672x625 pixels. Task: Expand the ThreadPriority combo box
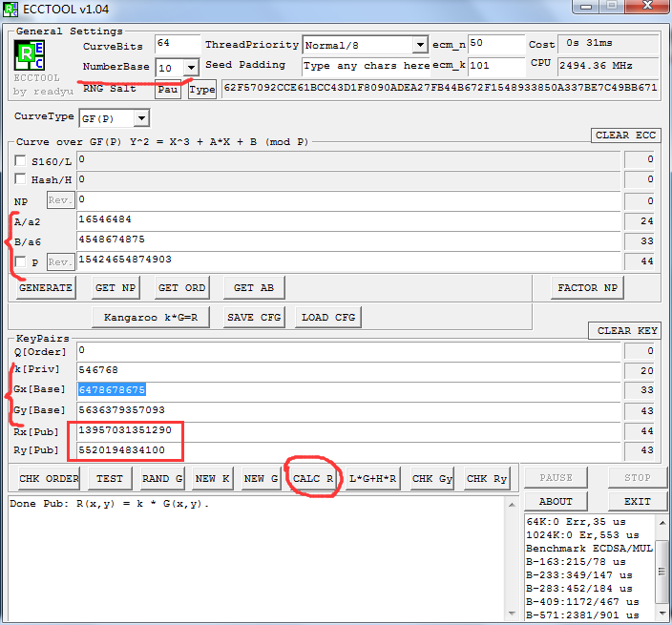click(x=420, y=45)
